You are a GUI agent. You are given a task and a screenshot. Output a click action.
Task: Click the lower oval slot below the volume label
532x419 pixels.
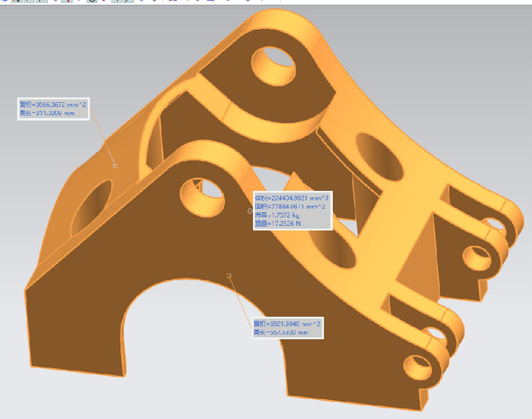(334, 251)
